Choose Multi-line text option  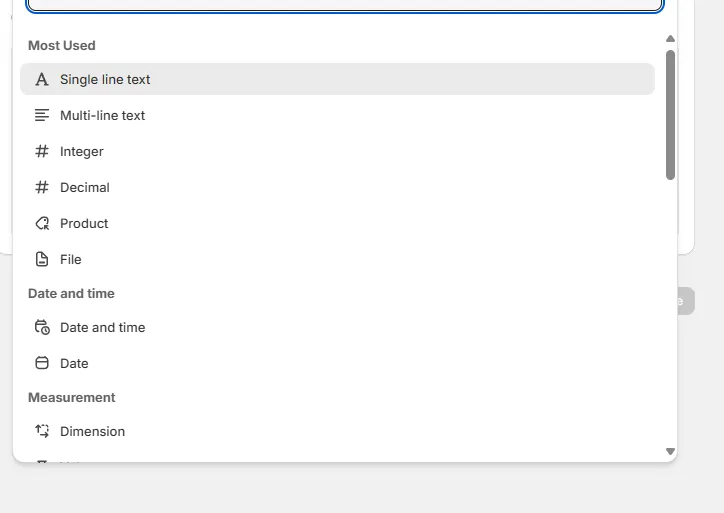(x=102, y=115)
